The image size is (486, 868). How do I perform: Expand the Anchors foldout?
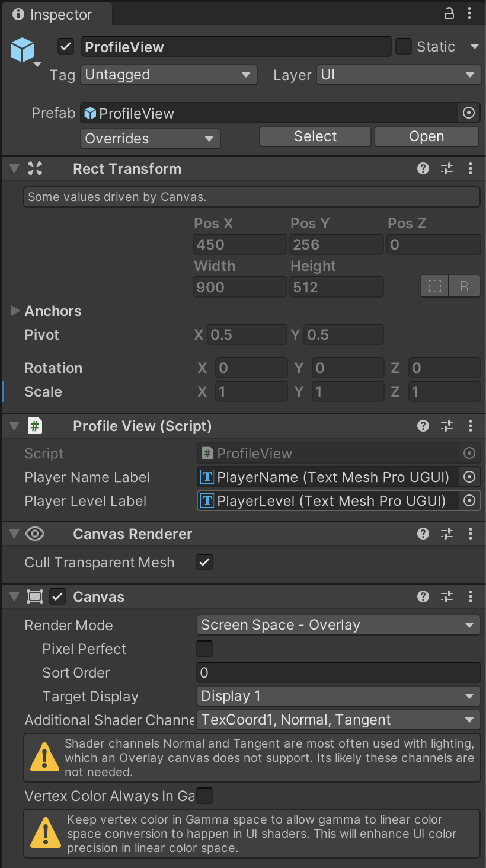15,311
